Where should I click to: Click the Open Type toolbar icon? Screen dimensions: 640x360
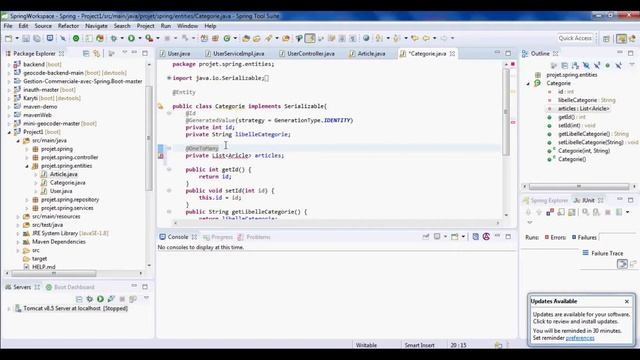click(246, 38)
